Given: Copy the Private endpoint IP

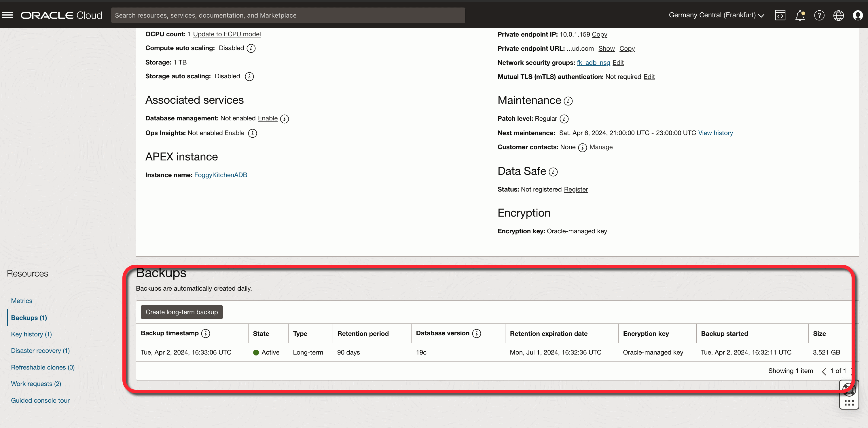Looking at the screenshot, I should [x=599, y=34].
